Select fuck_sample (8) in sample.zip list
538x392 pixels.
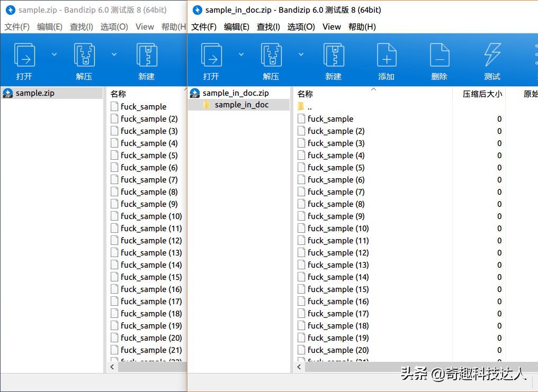point(149,192)
